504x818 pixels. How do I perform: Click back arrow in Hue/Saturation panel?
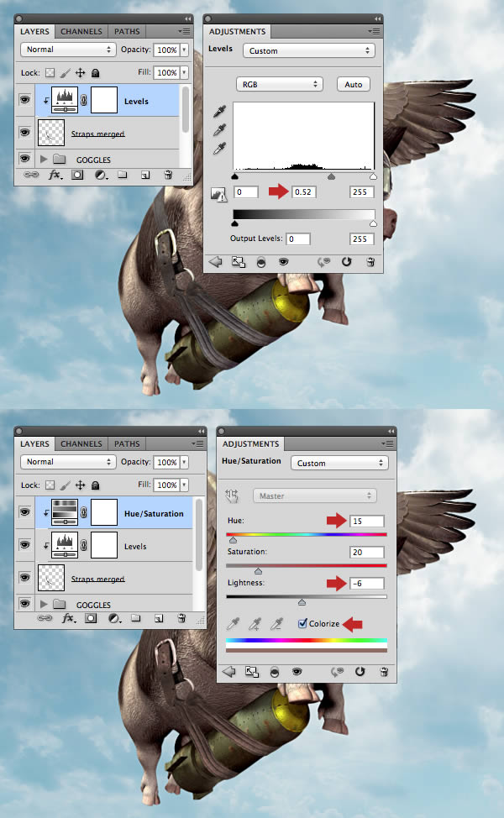[228, 672]
